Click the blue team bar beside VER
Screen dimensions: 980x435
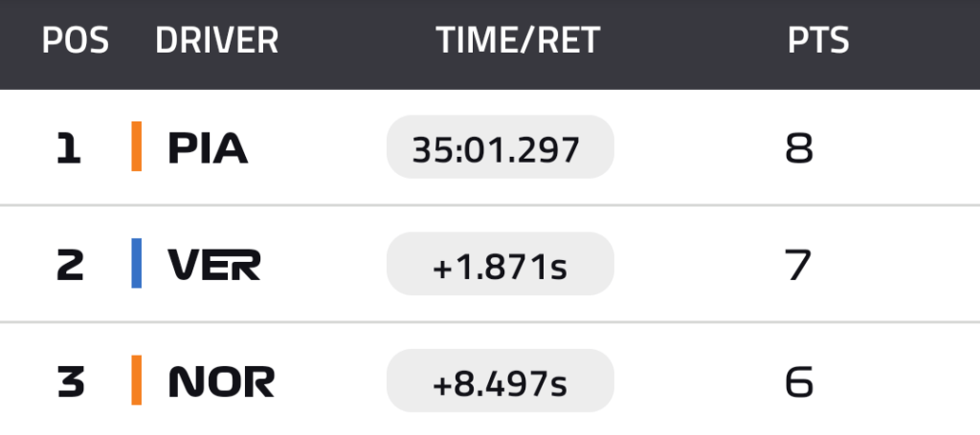[137, 264]
